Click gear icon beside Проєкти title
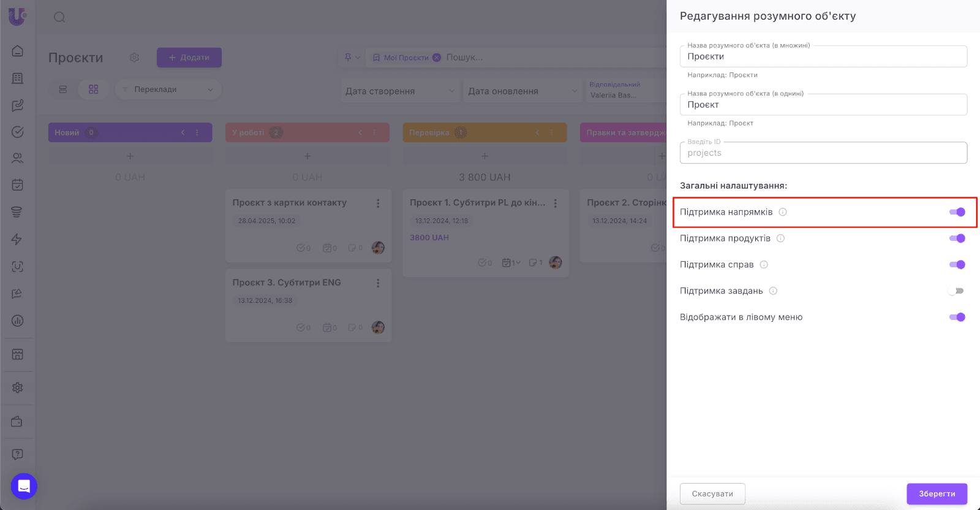 [135, 58]
